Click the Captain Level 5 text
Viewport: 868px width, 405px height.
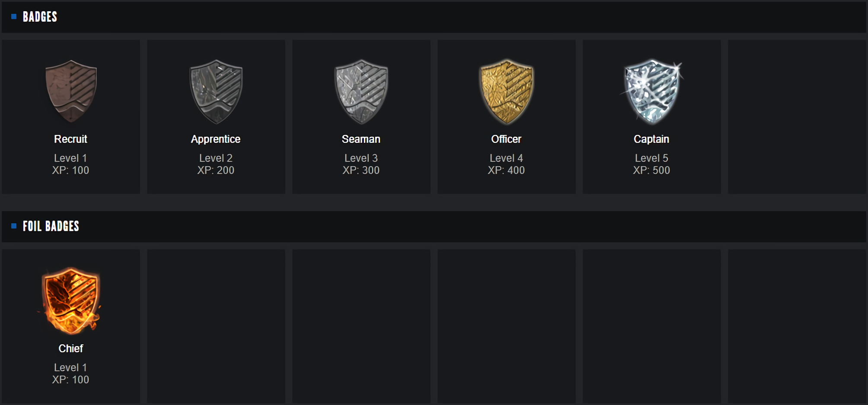coord(651,158)
